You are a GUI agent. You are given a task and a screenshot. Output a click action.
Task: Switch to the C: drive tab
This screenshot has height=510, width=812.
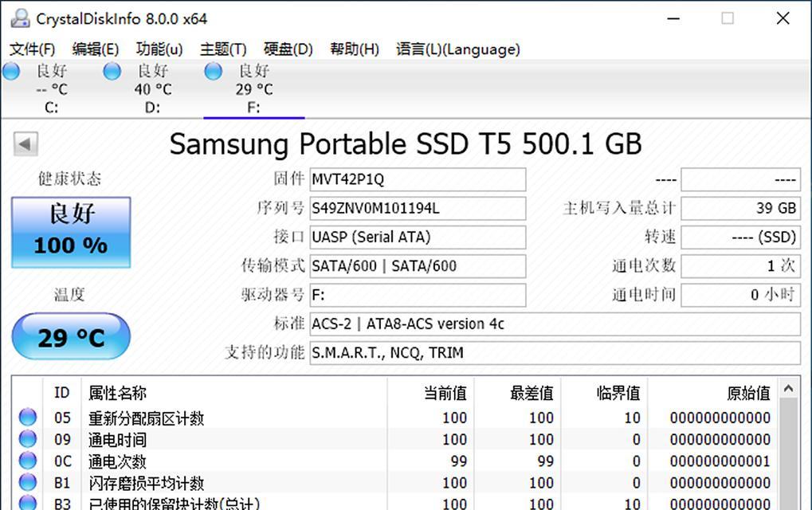pos(51,89)
